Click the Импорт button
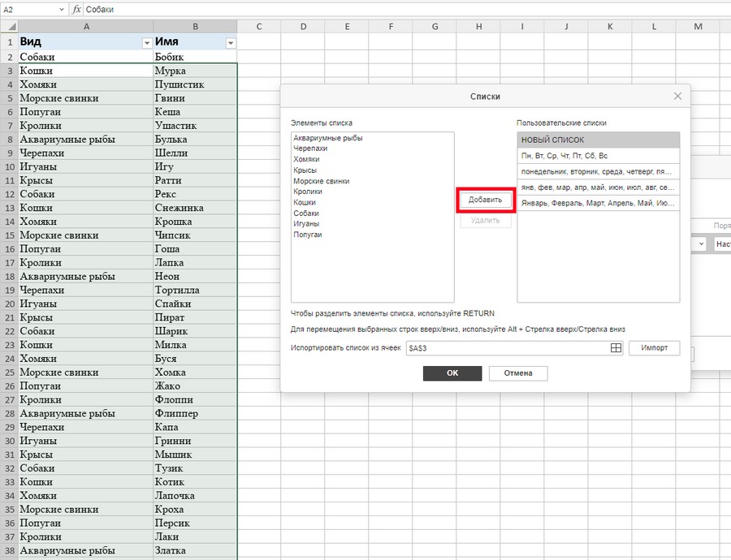The height and width of the screenshot is (560, 731). point(653,348)
